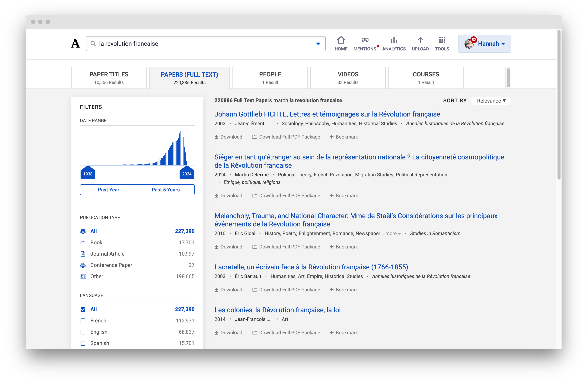Click download icon for Martin Deleixhe paper
Screen dimensions: 588x387
(216, 196)
